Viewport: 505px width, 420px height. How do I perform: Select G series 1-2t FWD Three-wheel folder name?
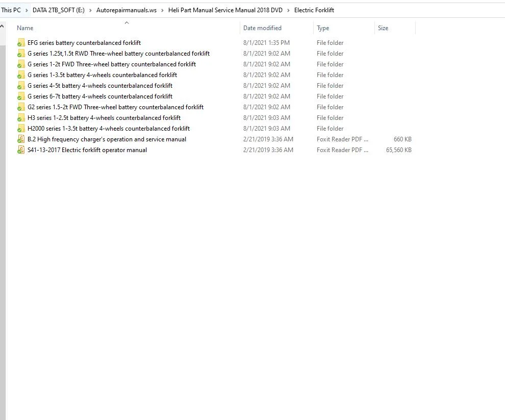[112, 64]
